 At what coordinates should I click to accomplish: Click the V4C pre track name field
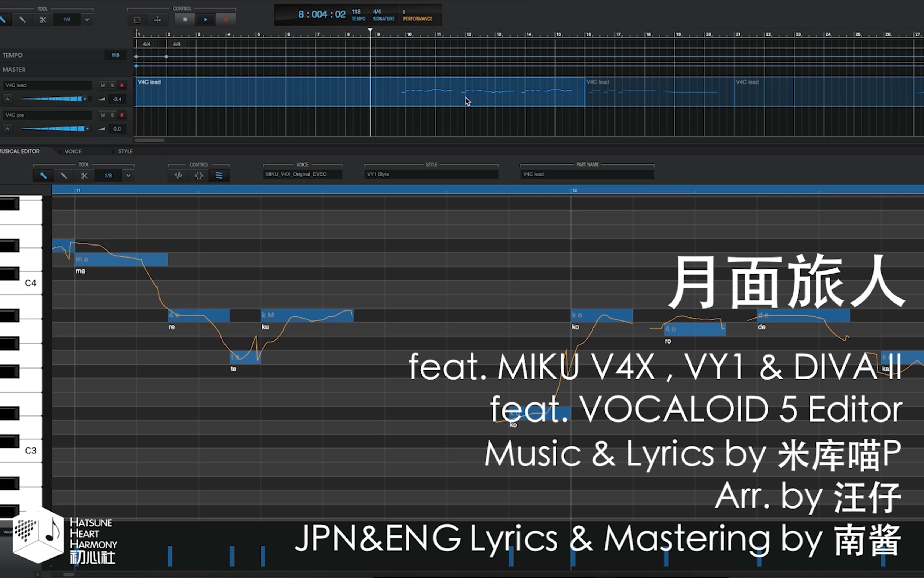[x=48, y=115]
